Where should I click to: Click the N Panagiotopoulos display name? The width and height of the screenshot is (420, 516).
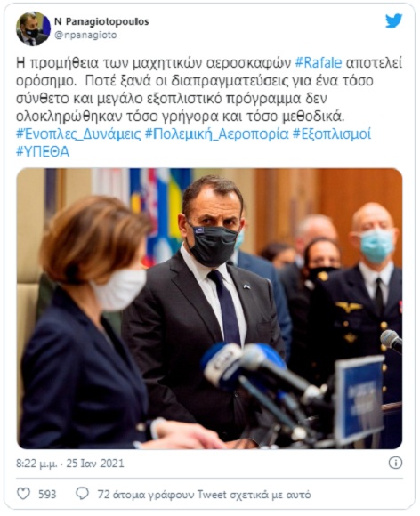click(101, 21)
